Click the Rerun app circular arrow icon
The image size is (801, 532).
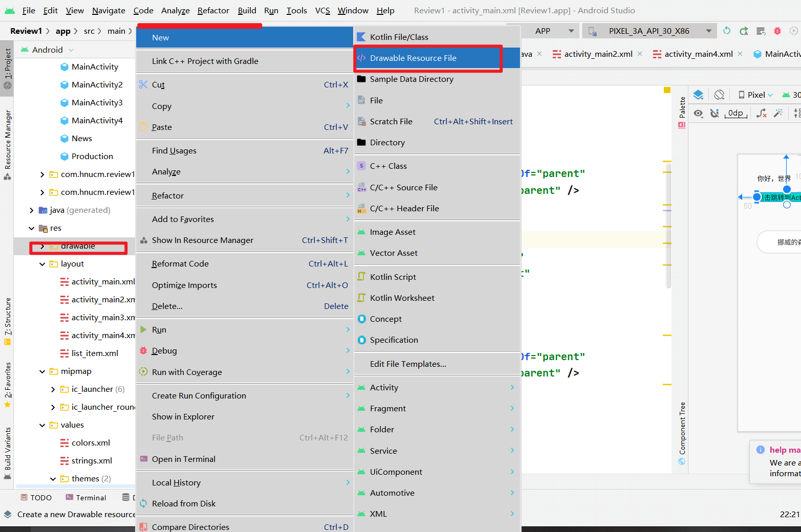pos(727,31)
